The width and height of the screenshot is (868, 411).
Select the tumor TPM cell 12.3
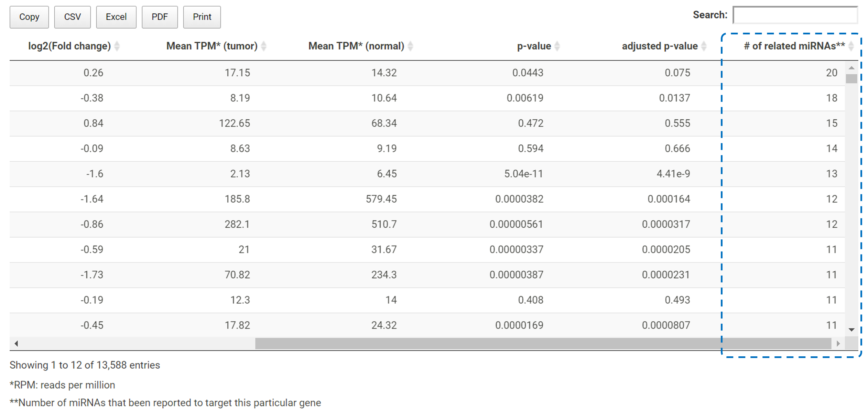tap(240, 300)
